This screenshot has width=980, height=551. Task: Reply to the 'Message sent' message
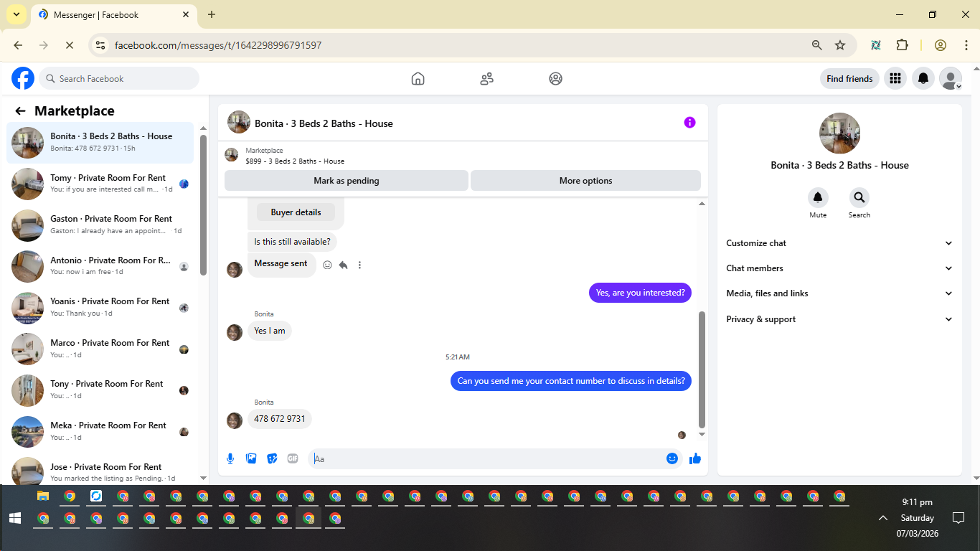click(344, 265)
